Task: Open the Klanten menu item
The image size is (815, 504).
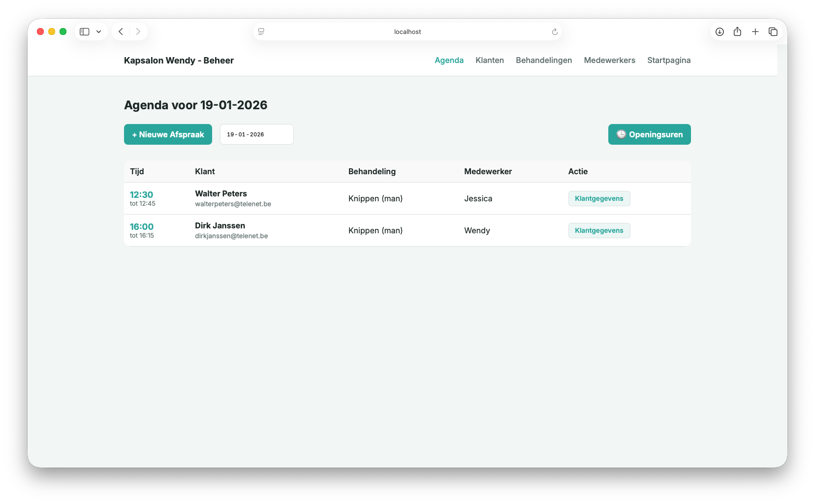Action: [489, 60]
